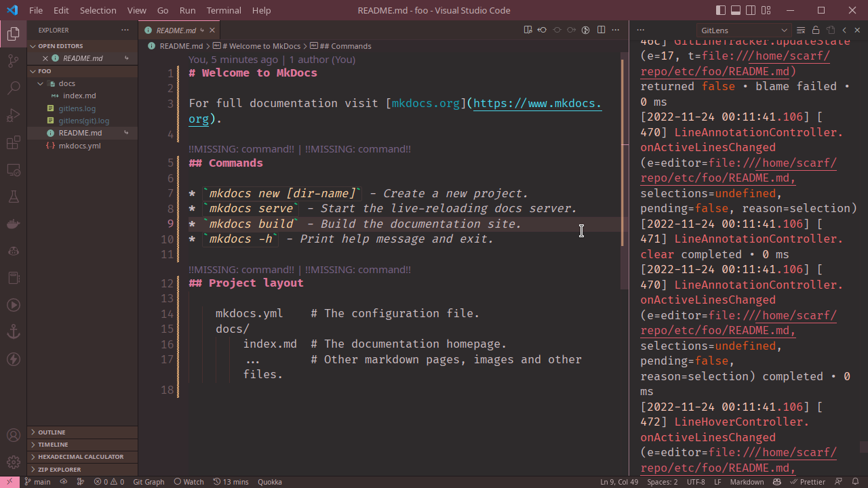Click the split editor icon
Image resolution: width=868 pixels, height=488 pixels.
601,30
